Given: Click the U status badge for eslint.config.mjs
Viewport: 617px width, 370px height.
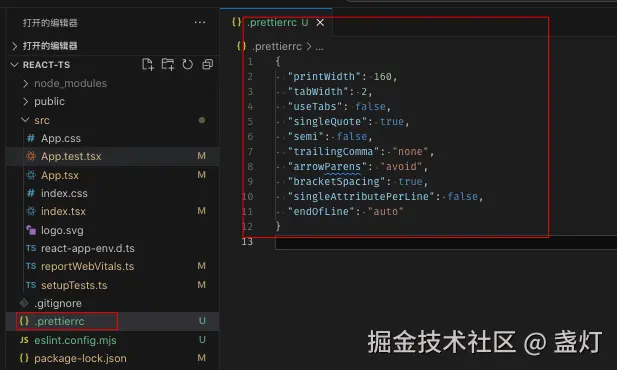Looking at the screenshot, I should click(x=202, y=339).
